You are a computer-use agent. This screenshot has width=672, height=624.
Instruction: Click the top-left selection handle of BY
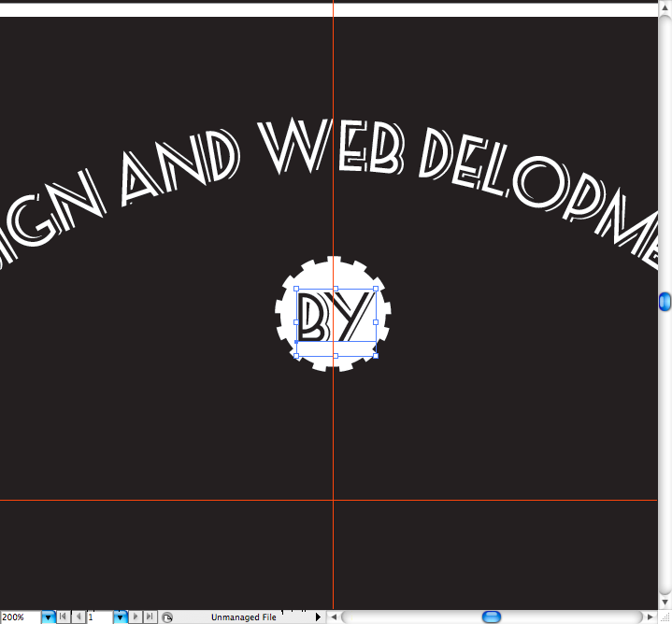click(x=296, y=289)
